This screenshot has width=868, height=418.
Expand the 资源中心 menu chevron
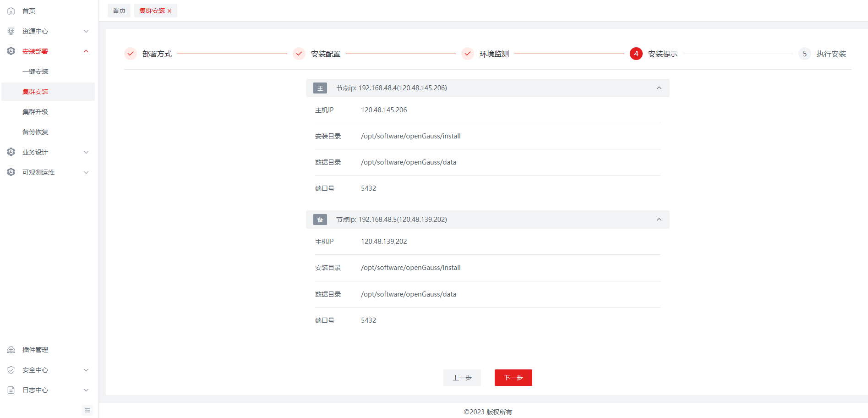tap(86, 31)
